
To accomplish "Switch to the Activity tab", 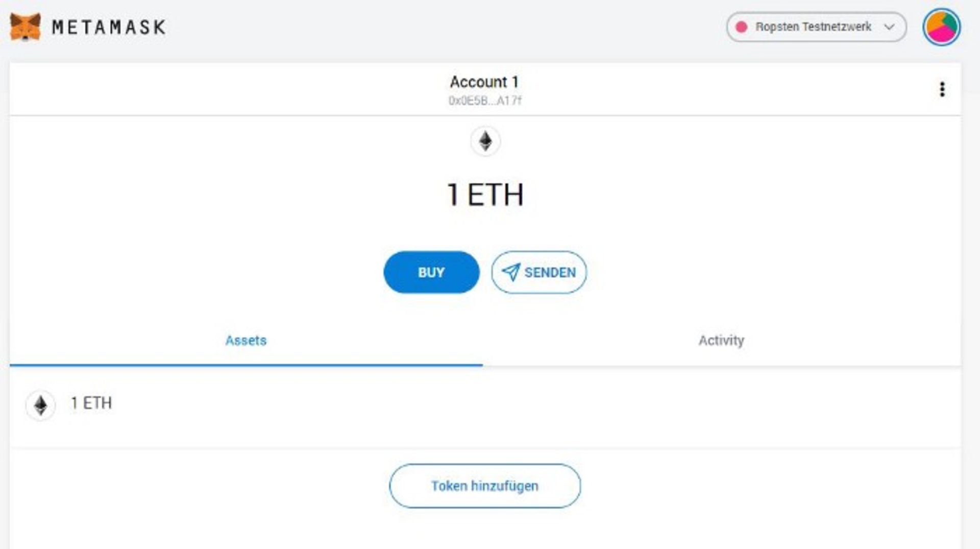I will 721,341.
